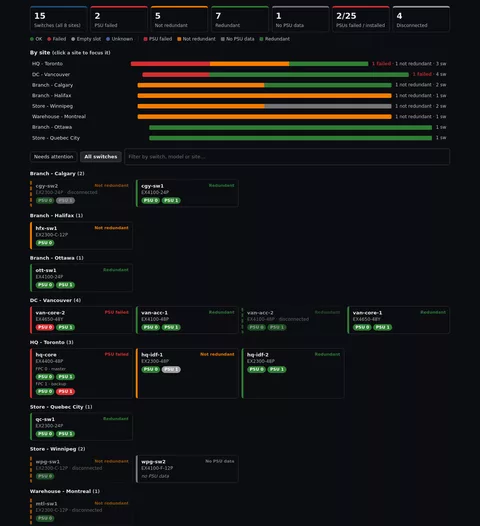Image resolution: width=480 pixels, height=526 pixels.
Task: Click the Store - Winnipeg (2) group heading
Action: pyautogui.click(x=57, y=449)
